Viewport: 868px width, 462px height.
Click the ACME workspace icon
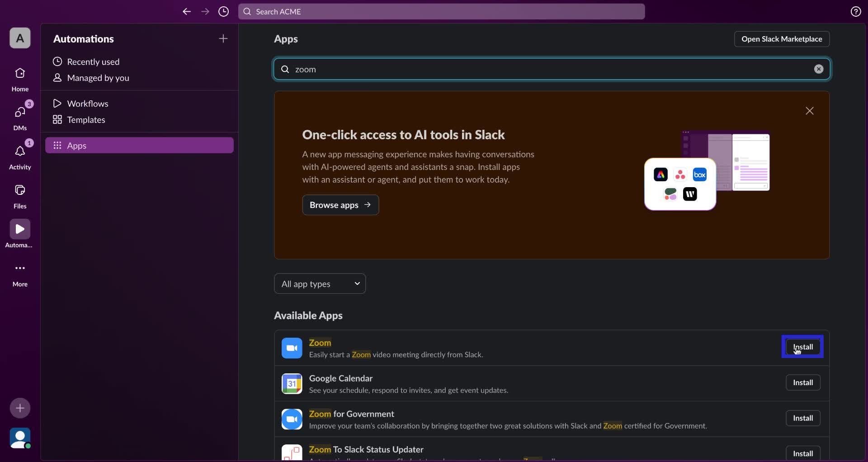[x=19, y=38]
